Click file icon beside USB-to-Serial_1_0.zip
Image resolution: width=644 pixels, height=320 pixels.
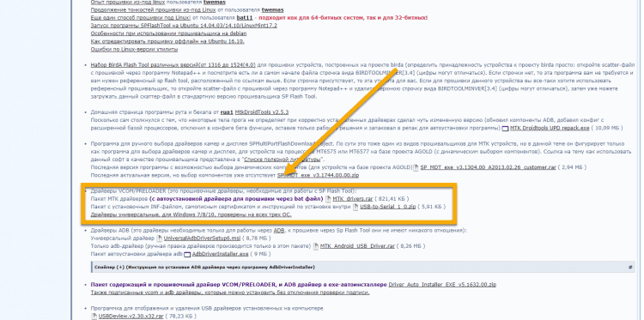tap(356, 207)
